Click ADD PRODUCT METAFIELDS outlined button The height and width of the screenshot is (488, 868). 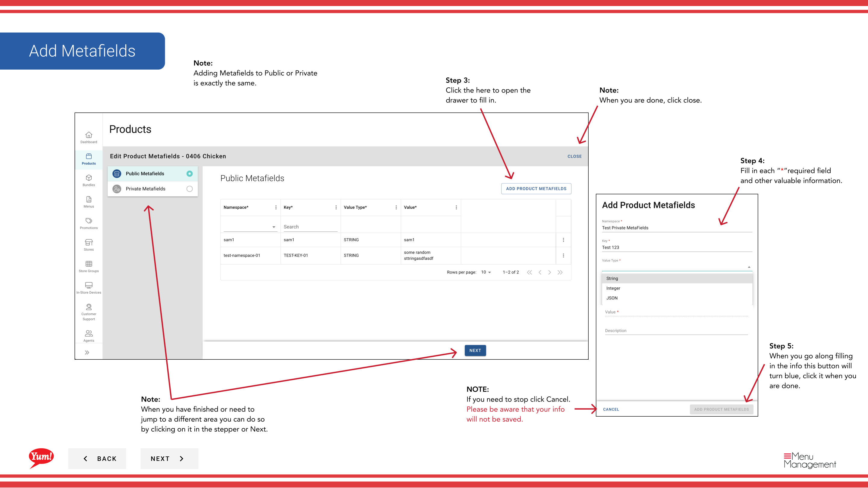click(x=536, y=189)
